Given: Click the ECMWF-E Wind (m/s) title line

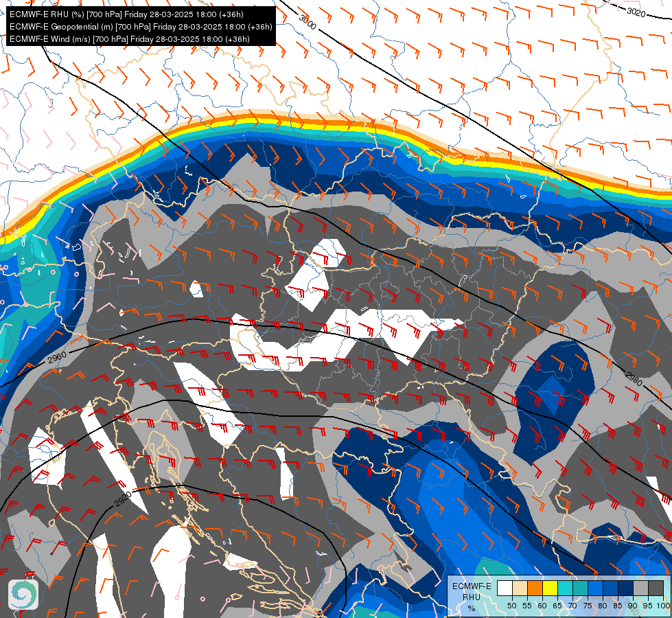Looking at the screenshot, I should tap(130, 39).
